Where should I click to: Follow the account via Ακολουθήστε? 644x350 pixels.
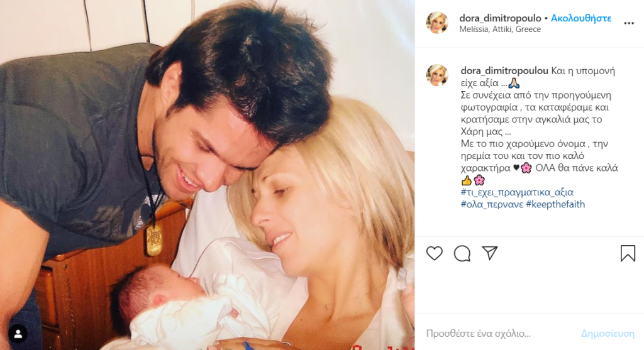580,18
